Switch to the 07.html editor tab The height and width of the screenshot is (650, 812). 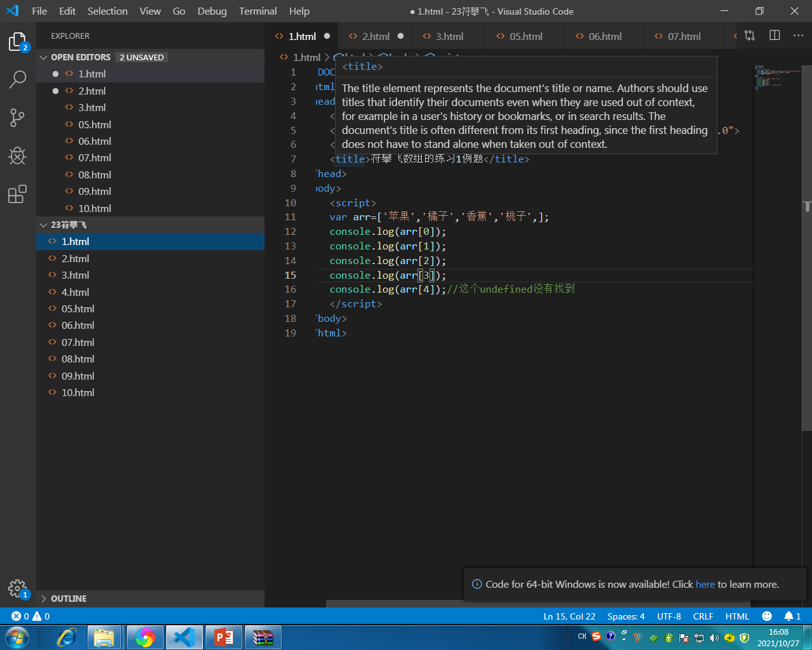(684, 36)
